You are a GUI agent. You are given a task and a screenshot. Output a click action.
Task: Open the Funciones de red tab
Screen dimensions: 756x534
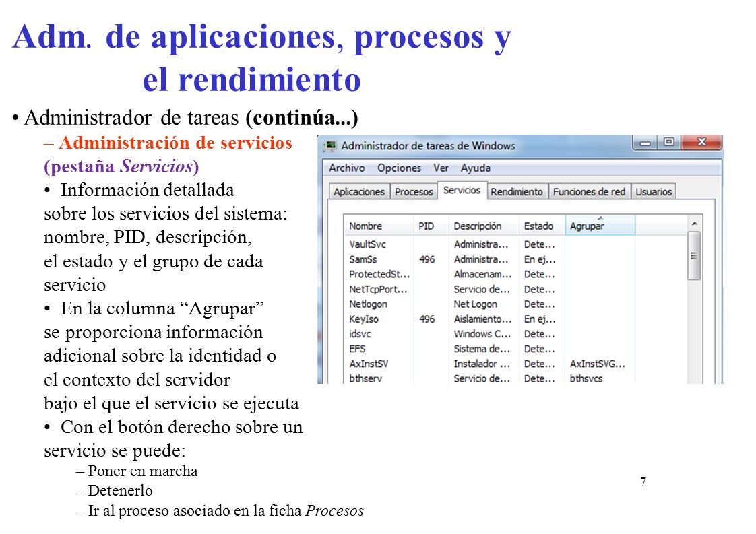589,191
